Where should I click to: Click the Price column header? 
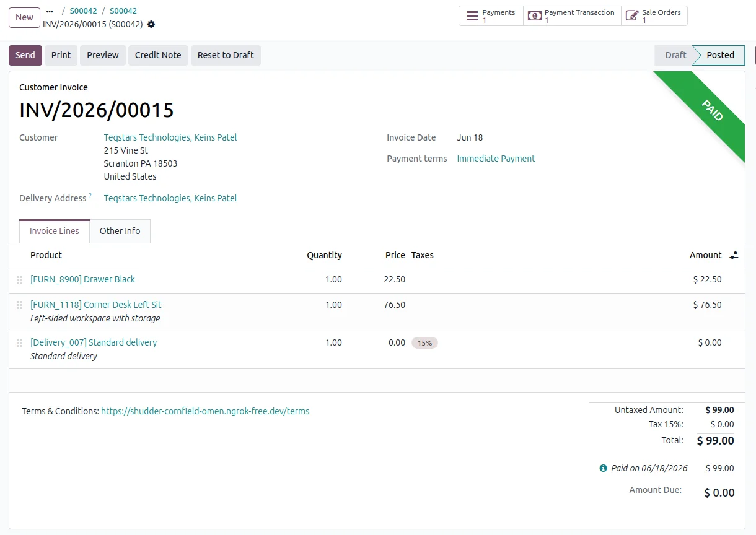pos(395,255)
